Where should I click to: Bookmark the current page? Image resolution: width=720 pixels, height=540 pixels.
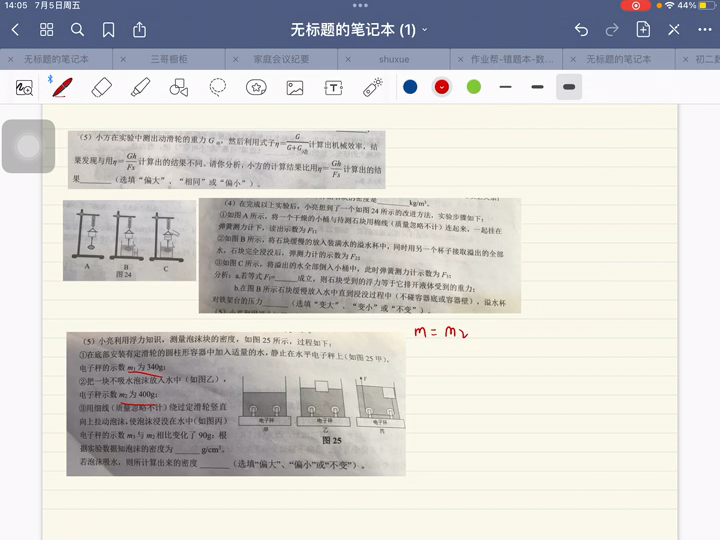108,30
